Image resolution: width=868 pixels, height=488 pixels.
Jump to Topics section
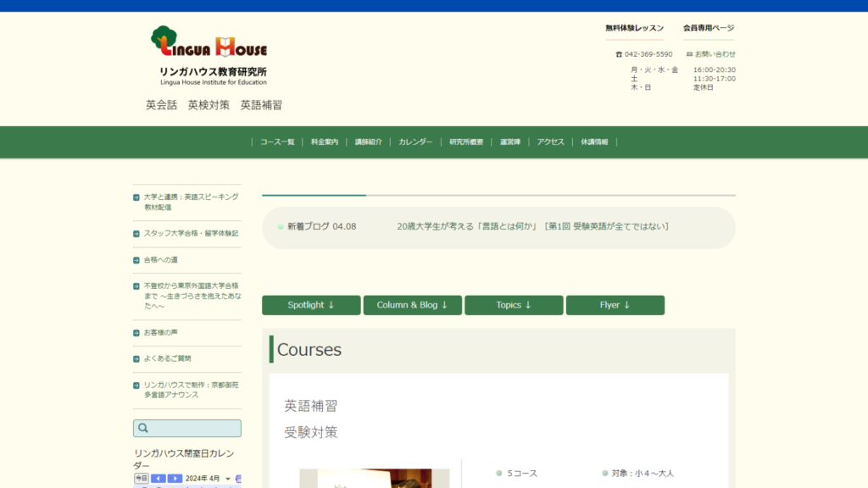514,305
